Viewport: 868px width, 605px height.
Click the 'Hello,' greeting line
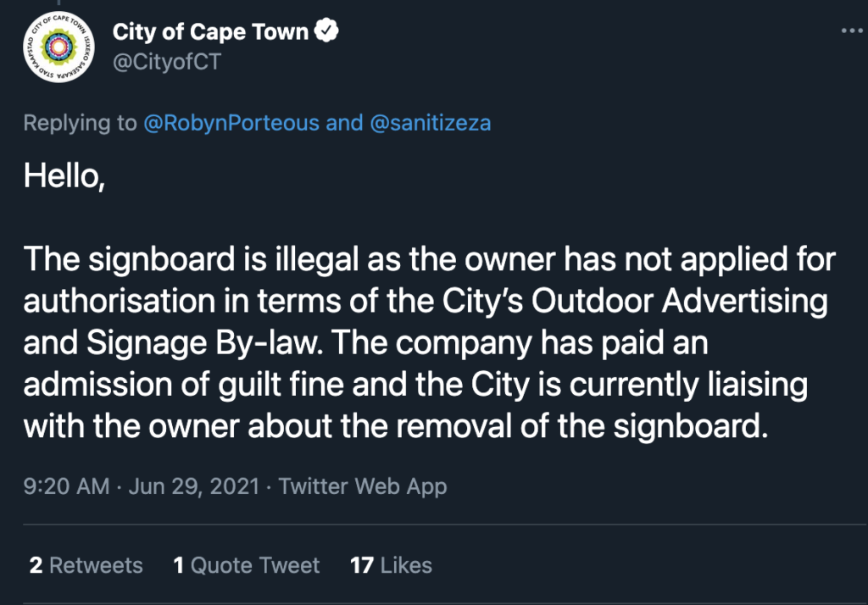click(x=64, y=176)
